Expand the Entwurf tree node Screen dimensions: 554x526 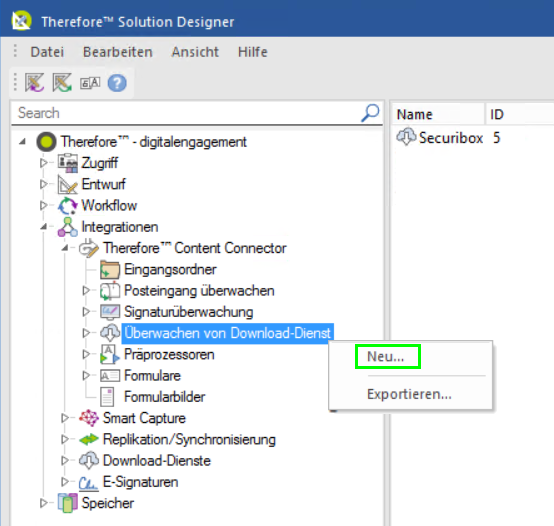tap(43, 184)
